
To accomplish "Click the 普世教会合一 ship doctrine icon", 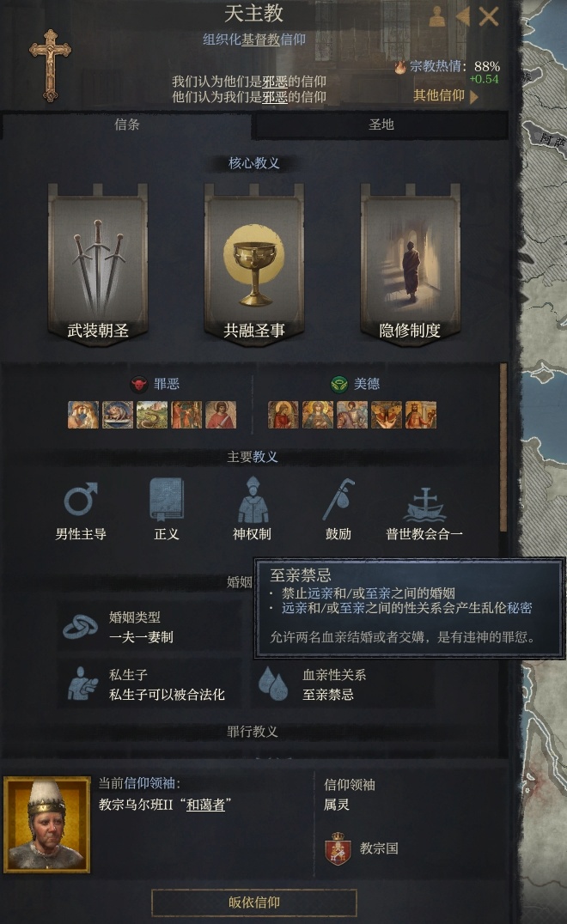I will pyautogui.click(x=425, y=504).
